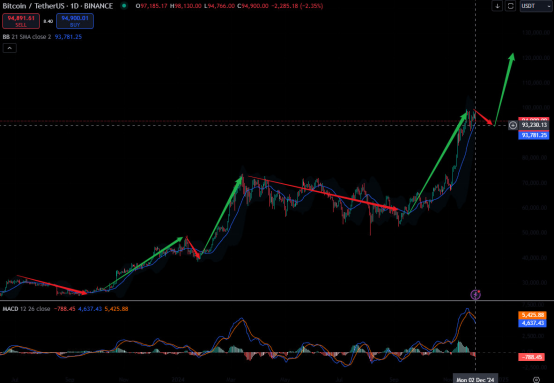
Task: Click the BUY 94,900.01 button
Action: coord(75,21)
